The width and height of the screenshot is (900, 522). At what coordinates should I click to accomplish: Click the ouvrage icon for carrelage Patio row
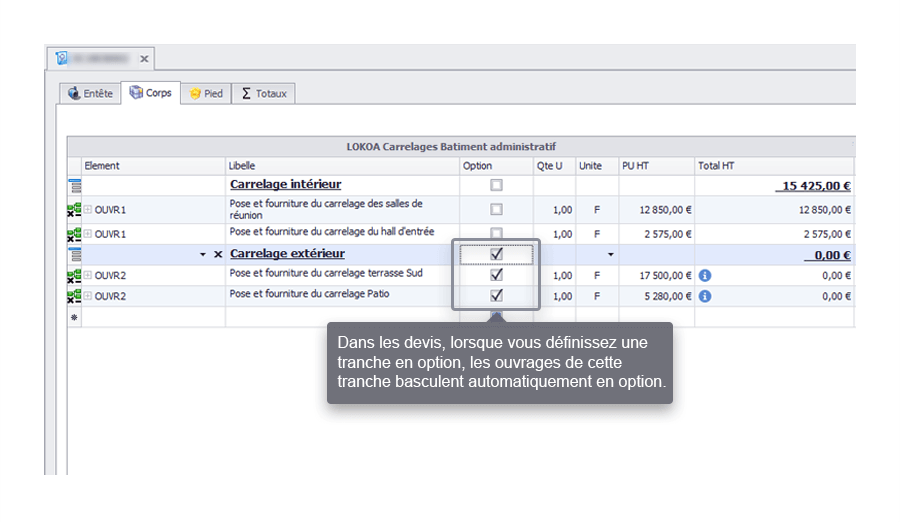pos(74,297)
